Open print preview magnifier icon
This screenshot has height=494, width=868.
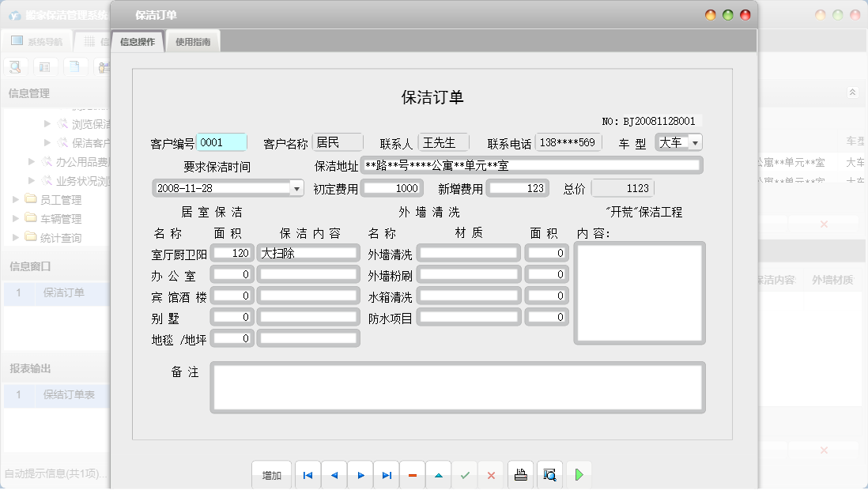[x=549, y=475]
